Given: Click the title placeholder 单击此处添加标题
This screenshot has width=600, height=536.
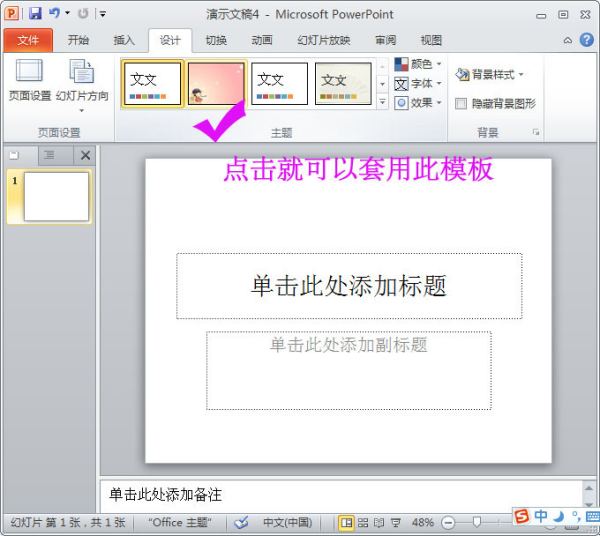Looking at the screenshot, I should click(349, 286).
